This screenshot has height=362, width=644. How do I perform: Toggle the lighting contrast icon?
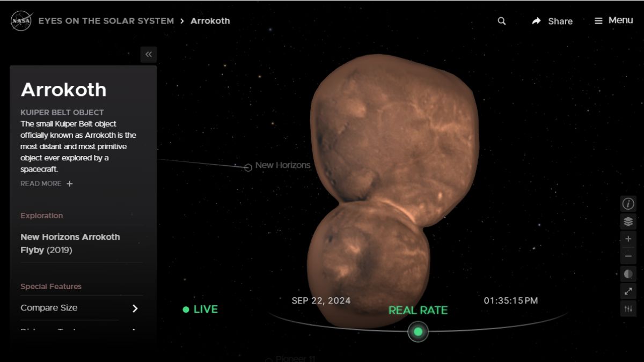628,274
